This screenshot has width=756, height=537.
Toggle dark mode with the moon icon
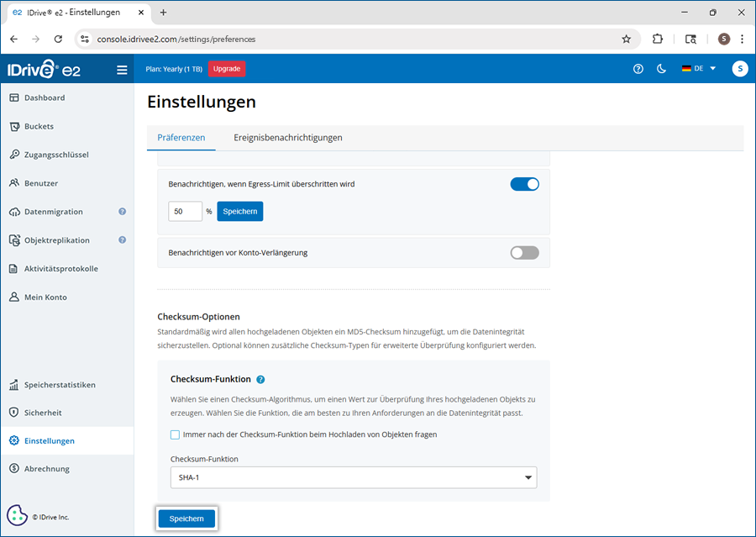tap(662, 69)
